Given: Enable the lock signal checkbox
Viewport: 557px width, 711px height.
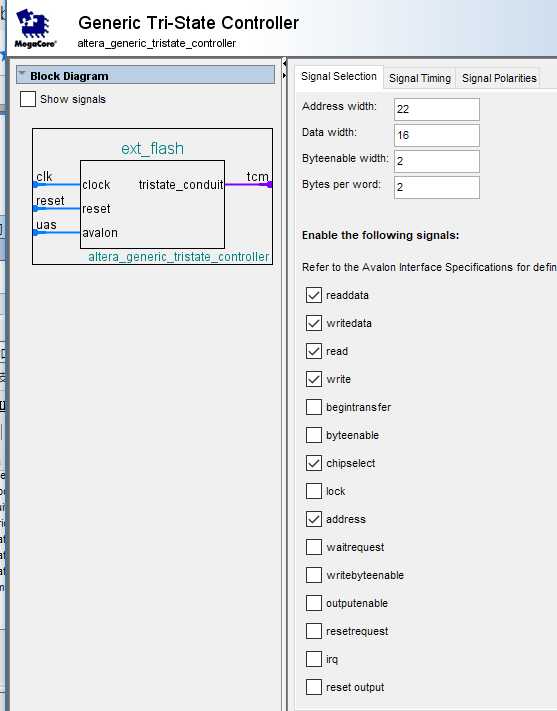Looking at the screenshot, I should coord(314,491).
